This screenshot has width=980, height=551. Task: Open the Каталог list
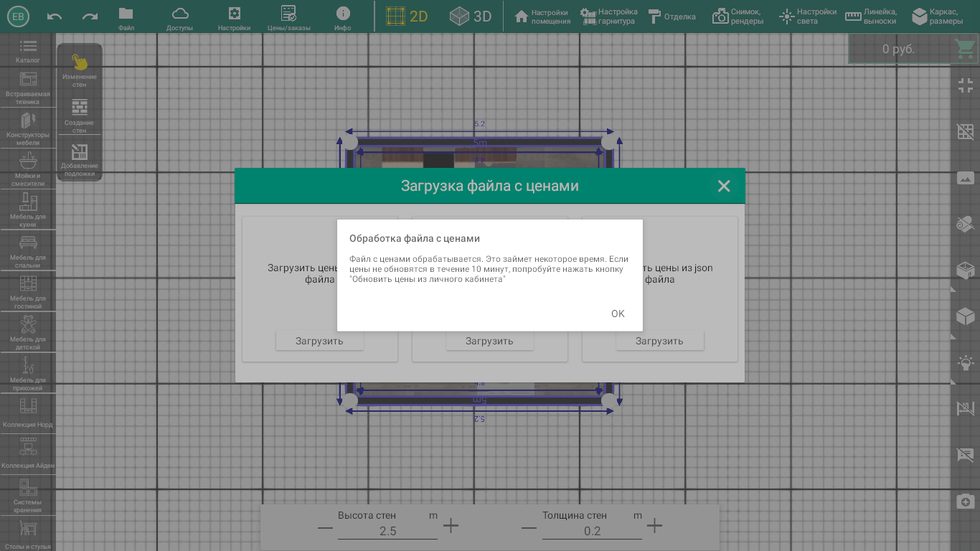[28, 51]
